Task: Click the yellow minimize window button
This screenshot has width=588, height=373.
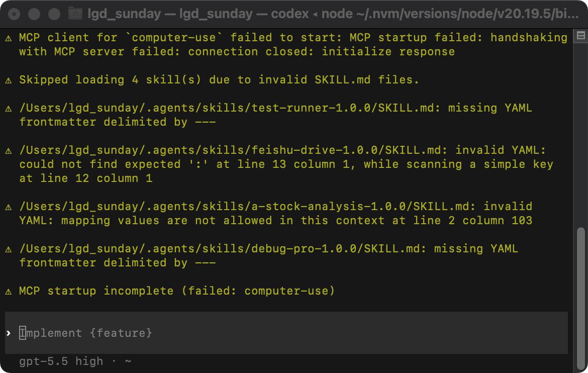Action: [34, 14]
